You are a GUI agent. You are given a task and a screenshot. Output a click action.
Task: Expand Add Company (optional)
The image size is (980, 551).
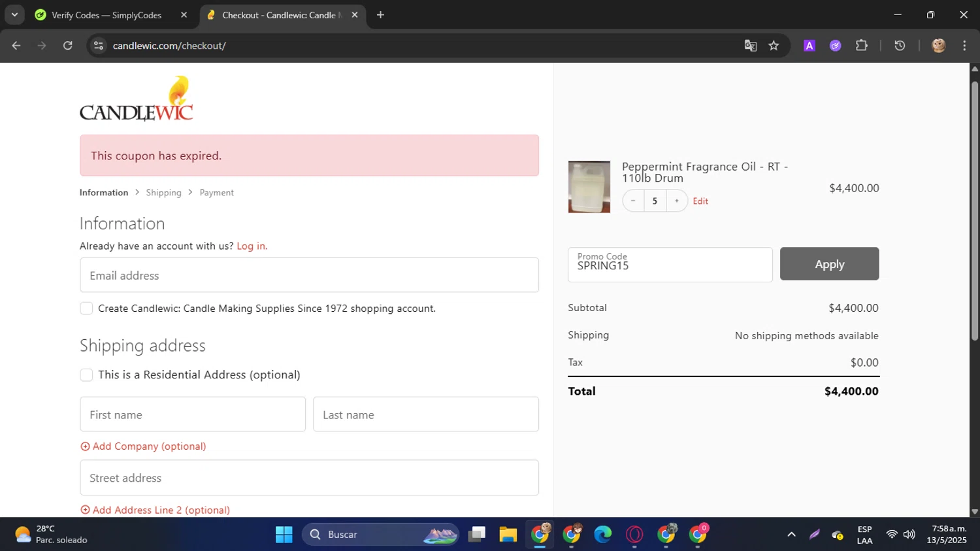[143, 446]
